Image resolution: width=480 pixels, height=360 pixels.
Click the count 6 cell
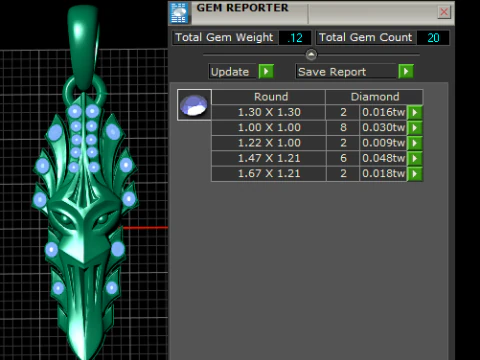(x=343, y=158)
